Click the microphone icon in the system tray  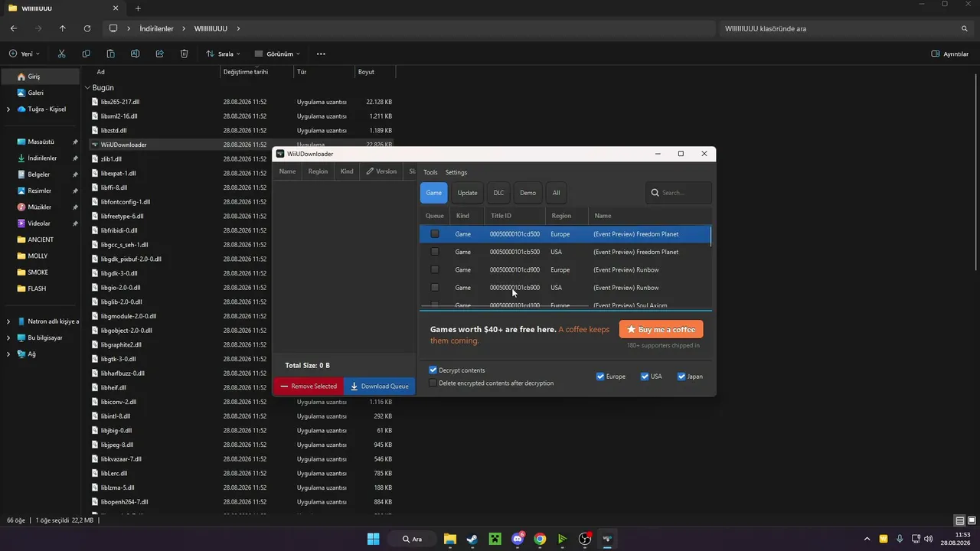(x=900, y=539)
